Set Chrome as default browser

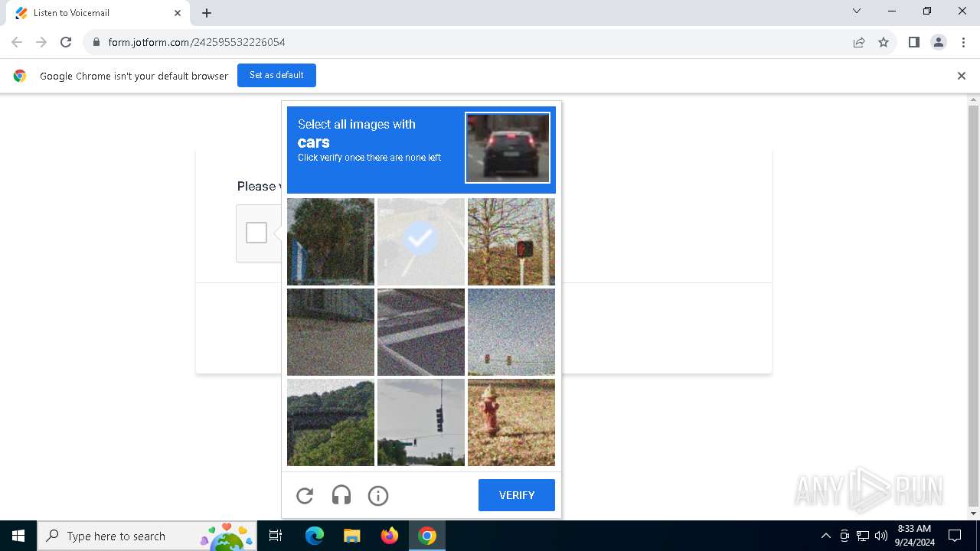point(276,75)
